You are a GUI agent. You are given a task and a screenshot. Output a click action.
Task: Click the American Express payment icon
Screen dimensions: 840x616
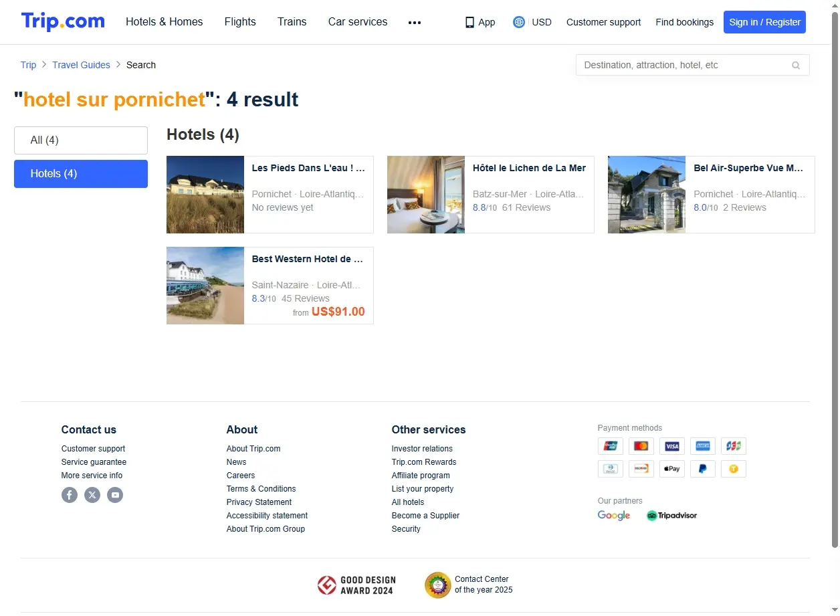pos(703,446)
